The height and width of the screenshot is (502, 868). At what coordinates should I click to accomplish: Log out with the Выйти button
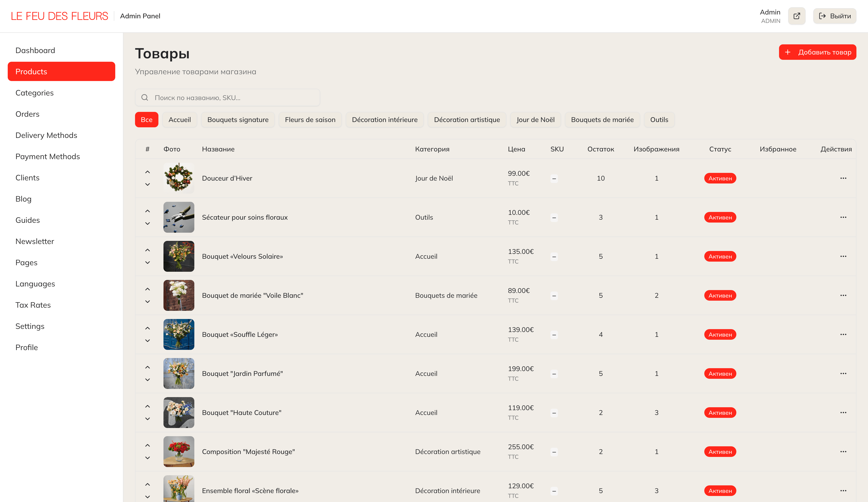click(x=834, y=16)
